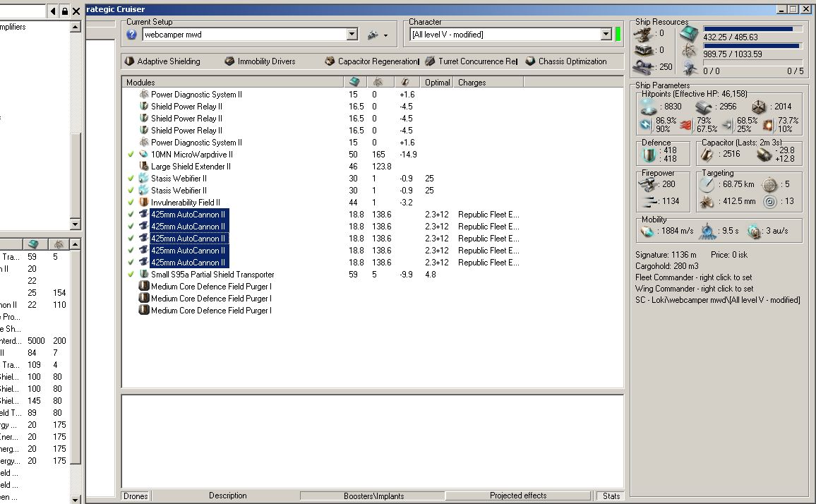Click the left arrow button in the left panel header
Image resolution: width=816 pixels, height=504 pixels.
pyautogui.click(x=53, y=11)
